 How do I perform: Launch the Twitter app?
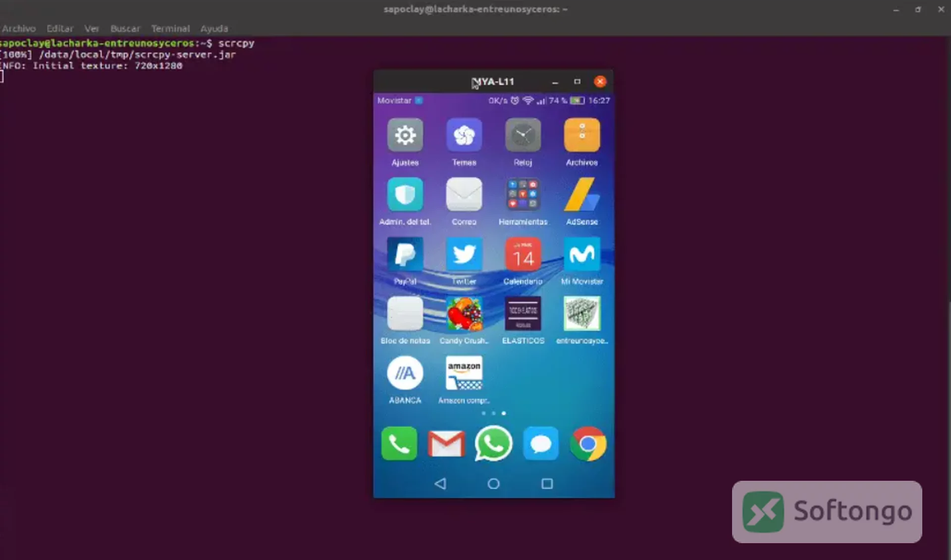[464, 254]
